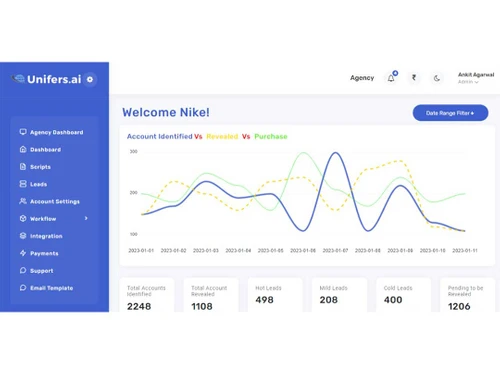Toggle dark mode with the moon icon
This screenshot has height=375, width=500.
coord(437,78)
